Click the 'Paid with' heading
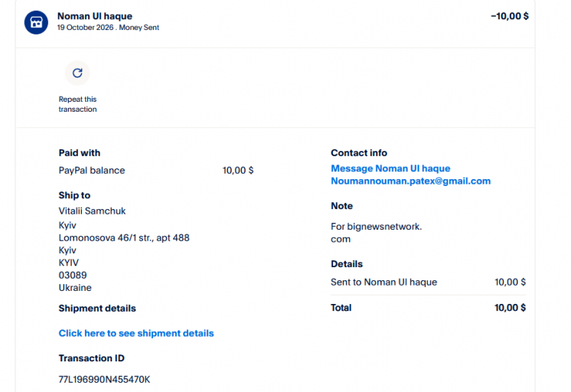This screenshot has height=392, width=571. tap(80, 152)
